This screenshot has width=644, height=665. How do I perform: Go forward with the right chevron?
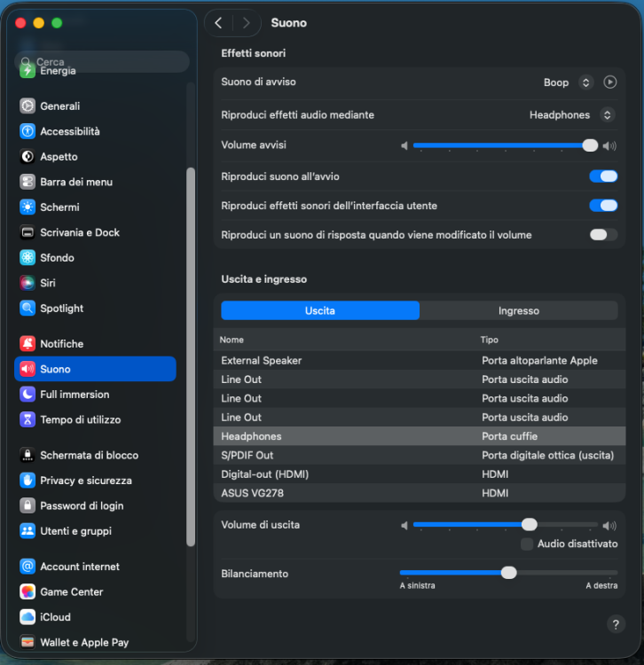pos(247,23)
